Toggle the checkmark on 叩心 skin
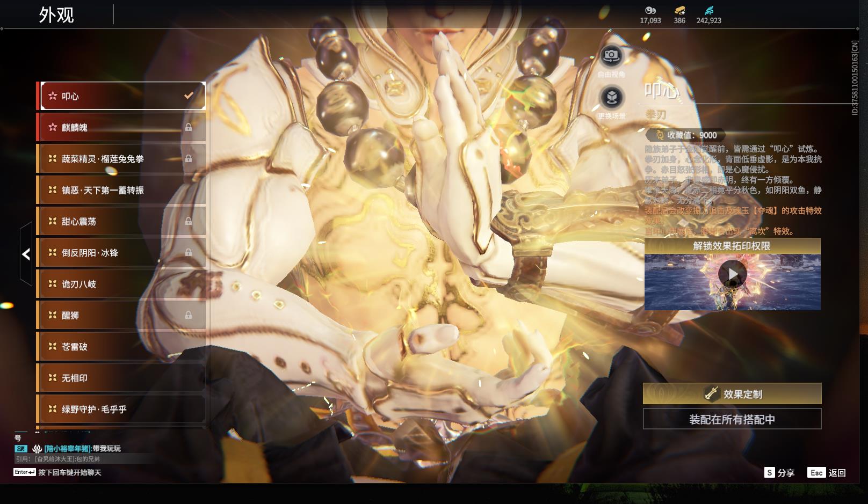868x504 pixels. (x=189, y=96)
